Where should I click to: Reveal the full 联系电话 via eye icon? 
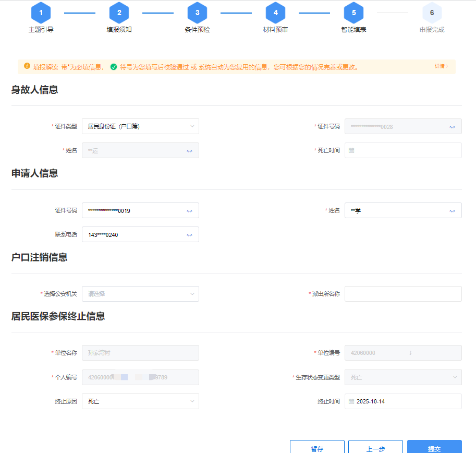click(189, 235)
